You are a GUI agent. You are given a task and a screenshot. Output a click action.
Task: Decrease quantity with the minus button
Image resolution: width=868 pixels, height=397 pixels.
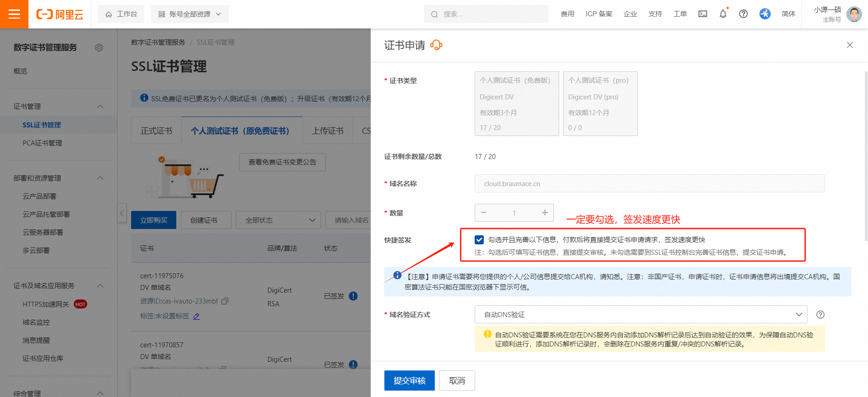pos(484,213)
